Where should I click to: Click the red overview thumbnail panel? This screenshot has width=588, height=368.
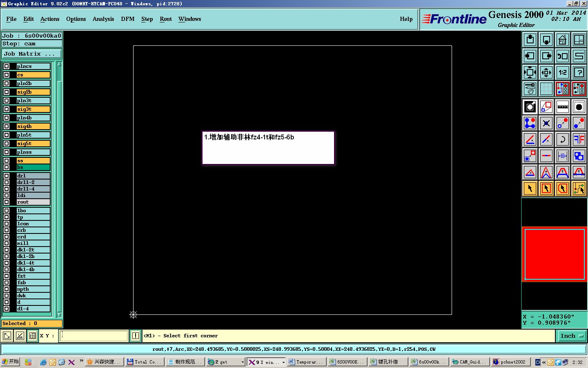(555, 254)
